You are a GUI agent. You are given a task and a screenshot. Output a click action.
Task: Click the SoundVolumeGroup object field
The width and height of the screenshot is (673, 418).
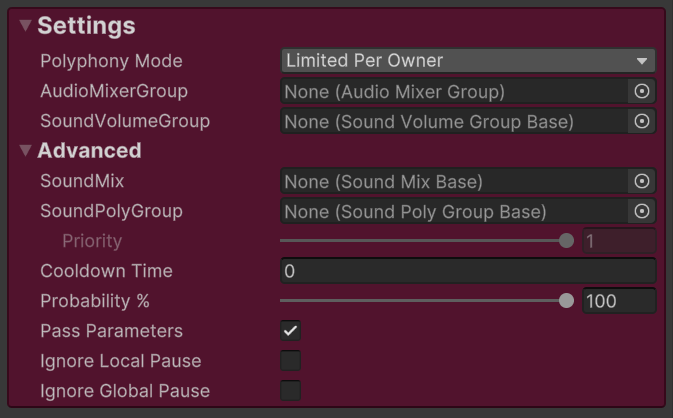(455, 121)
